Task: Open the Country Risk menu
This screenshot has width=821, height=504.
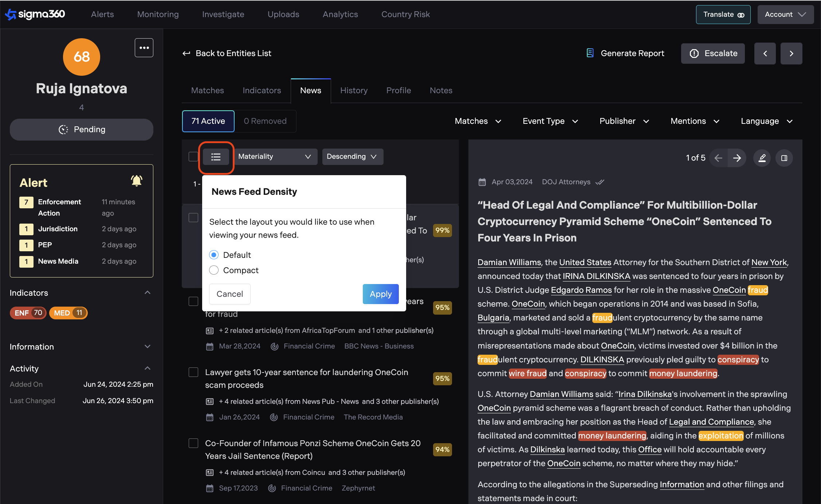Action: pos(405,14)
